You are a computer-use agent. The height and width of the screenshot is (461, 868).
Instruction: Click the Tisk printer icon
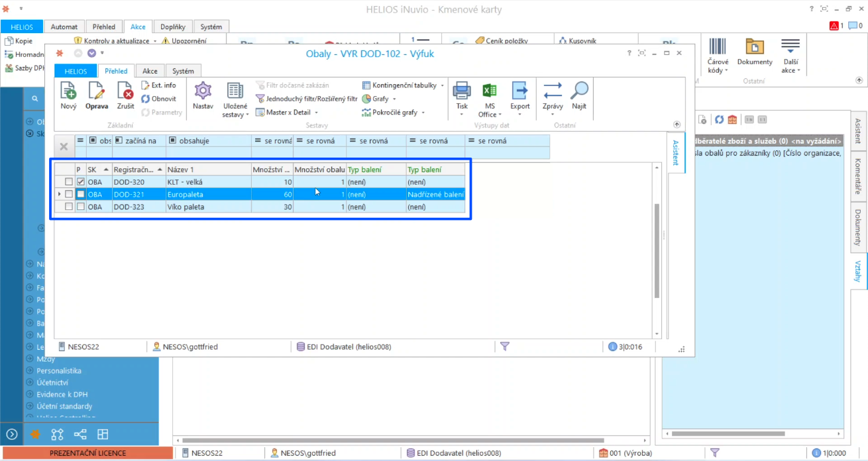coord(462,91)
